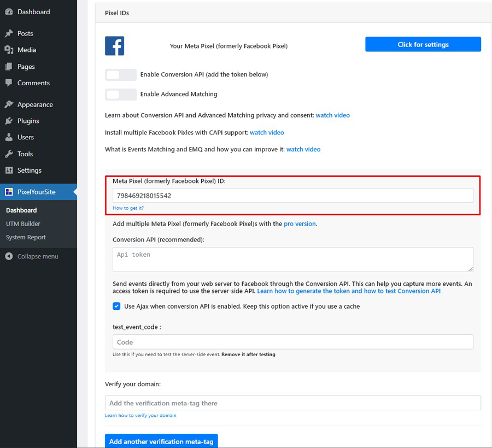Click Collapse menu label
The width and height of the screenshot is (492, 448).
click(38, 256)
